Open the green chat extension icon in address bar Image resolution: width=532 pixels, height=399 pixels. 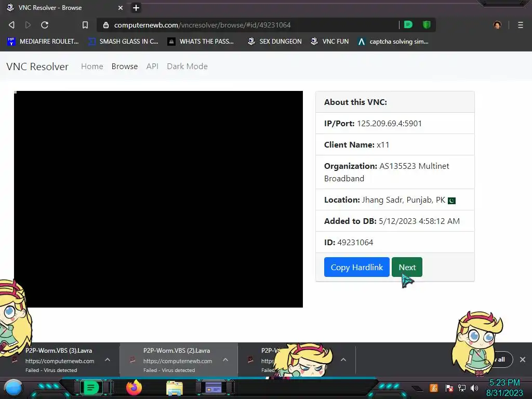click(x=408, y=25)
